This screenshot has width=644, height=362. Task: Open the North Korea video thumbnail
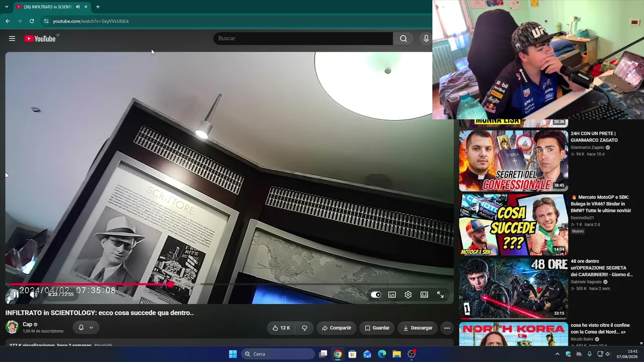pos(513,334)
